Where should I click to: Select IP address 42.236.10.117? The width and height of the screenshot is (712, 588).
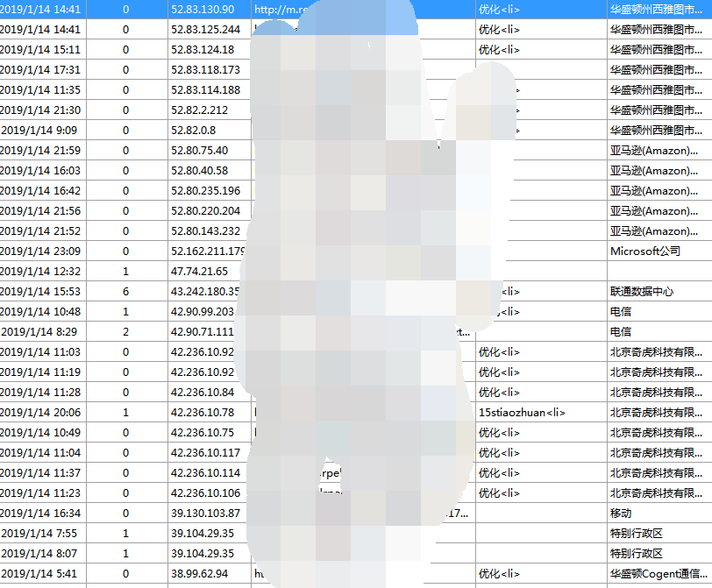pyautogui.click(x=205, y=453)
